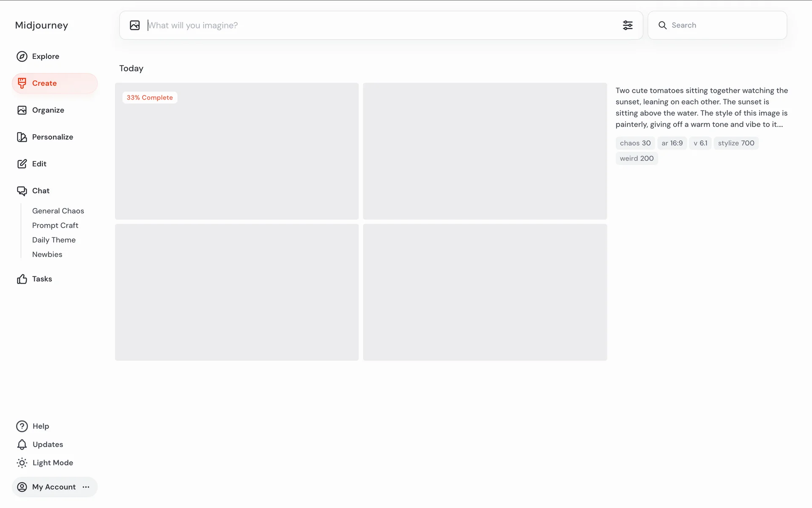The height and width of the screenshot is (508, 812).
Task: Click the Explore compass icon
Action: [x=22, y=56]
